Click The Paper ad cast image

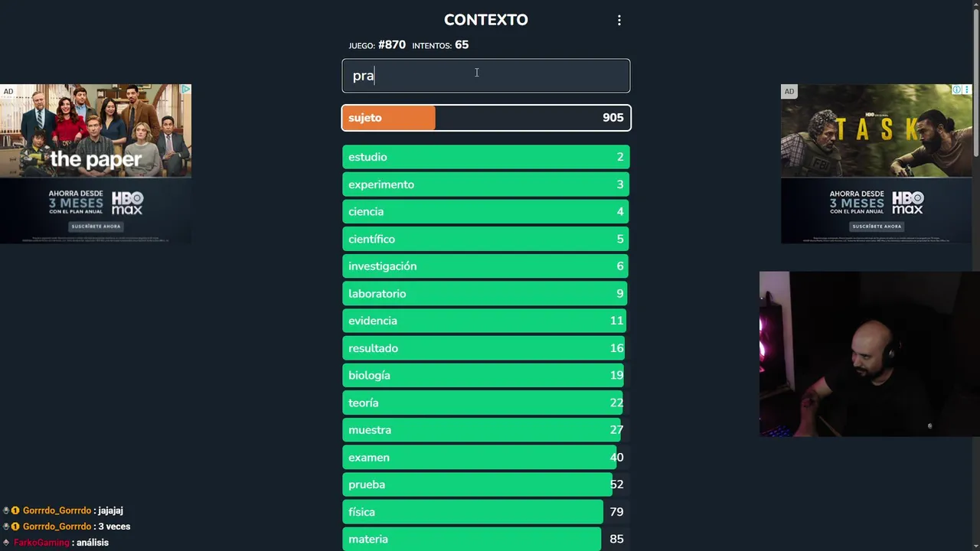[x=96, y=130]
